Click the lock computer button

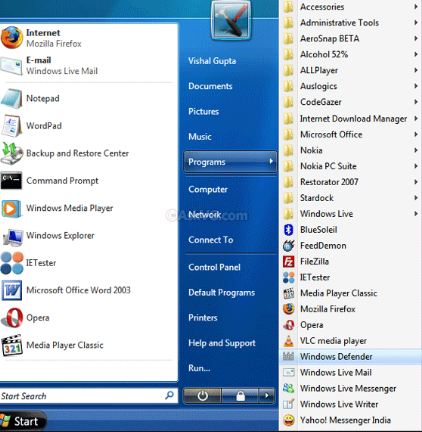click(x=240, y=396)
